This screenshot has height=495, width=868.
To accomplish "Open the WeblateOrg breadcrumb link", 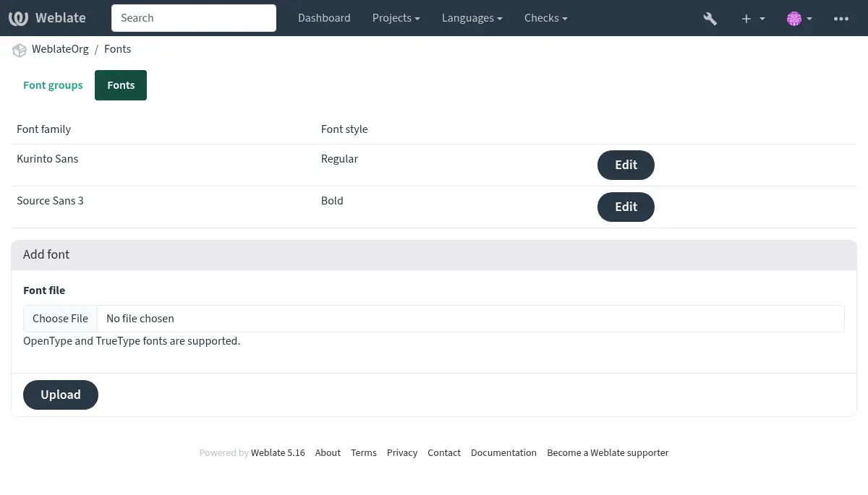I will coord(60,49).
